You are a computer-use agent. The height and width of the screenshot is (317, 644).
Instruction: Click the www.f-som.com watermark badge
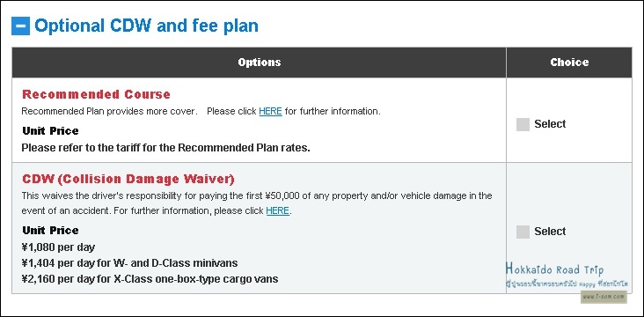[x=604, y=297]
